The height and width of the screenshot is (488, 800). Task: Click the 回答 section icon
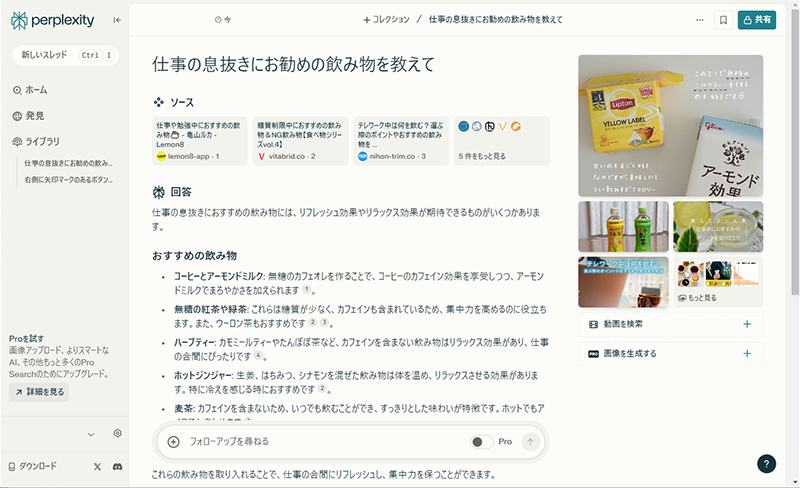click(x=159, y=192)
